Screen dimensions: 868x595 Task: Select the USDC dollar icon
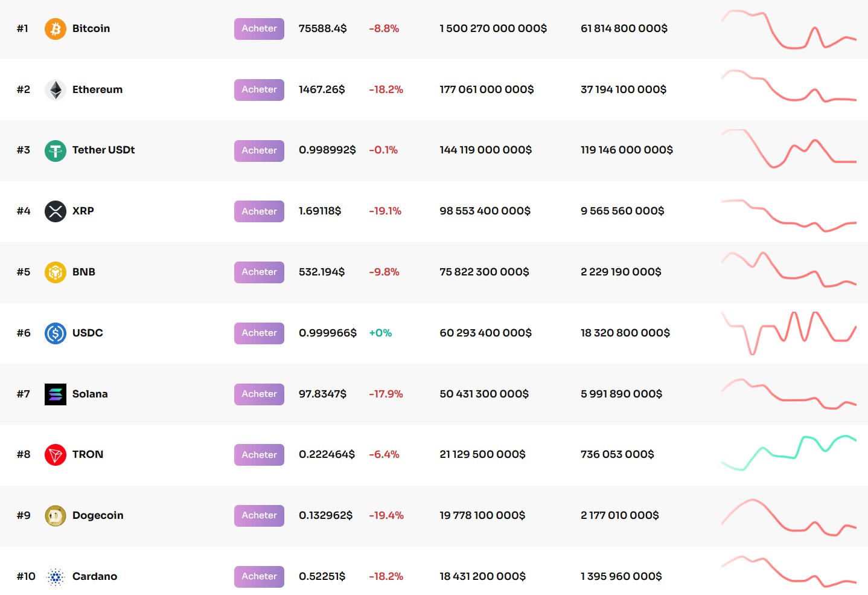coord(55,333)
